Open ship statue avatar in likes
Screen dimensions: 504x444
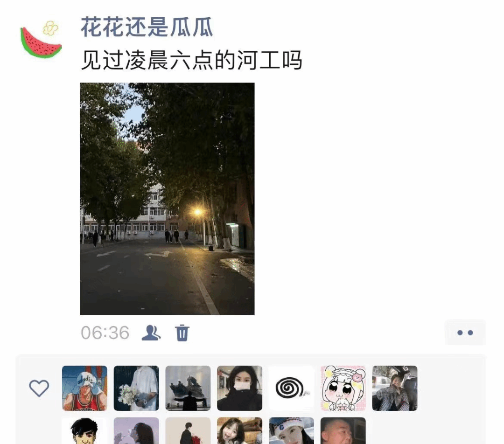[x=188, y=388]
